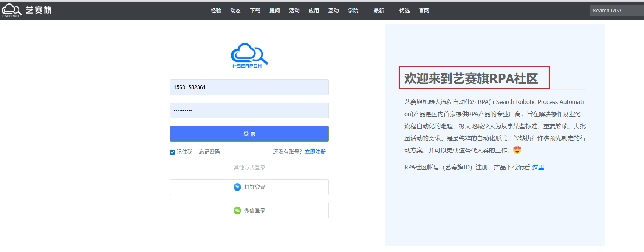Viewport: 644px width, 252px height.
Task: Click the DingTalk icon in login options
Action: 237,187
